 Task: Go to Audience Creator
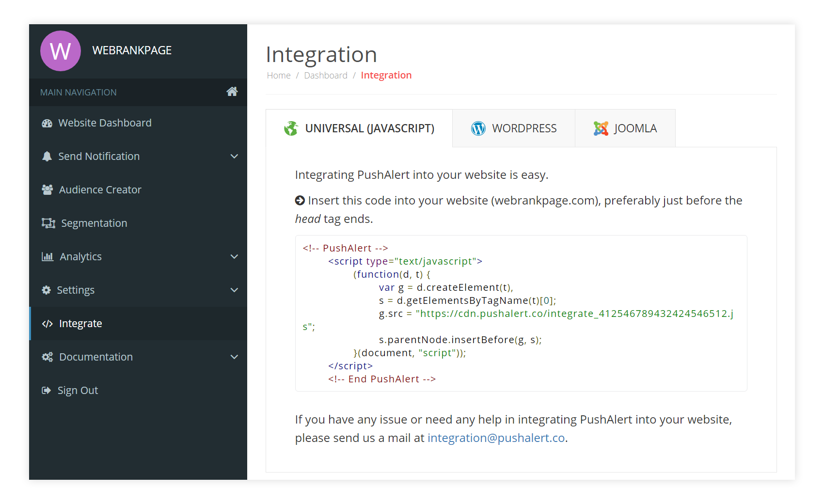[x=138, y=189]
